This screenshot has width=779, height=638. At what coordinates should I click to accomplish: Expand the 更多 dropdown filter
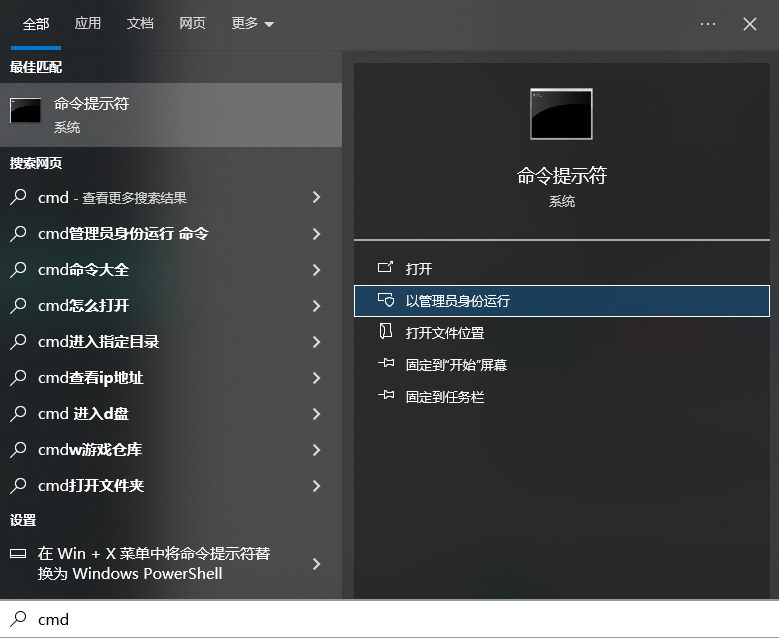coord(252,24)
